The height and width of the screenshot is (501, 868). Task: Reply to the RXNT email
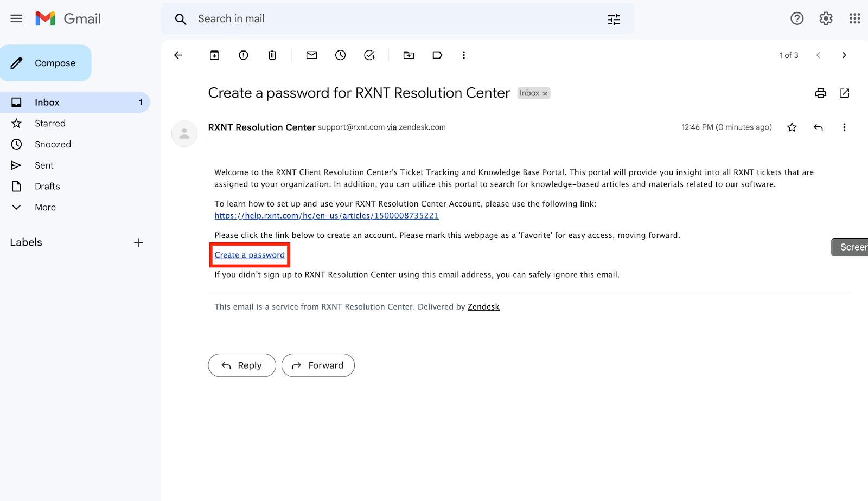tap(242, 365)
